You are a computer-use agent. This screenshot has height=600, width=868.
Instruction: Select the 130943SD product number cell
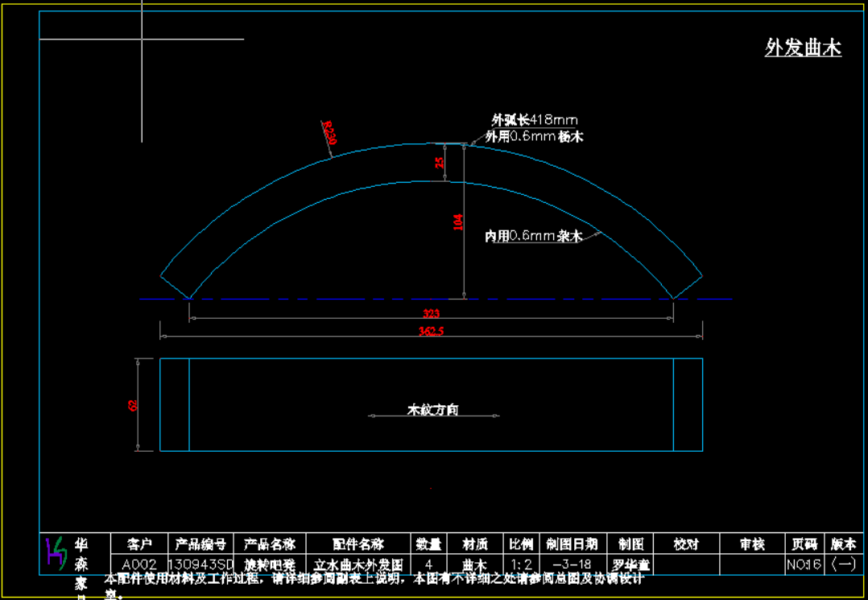pos(200,565)
